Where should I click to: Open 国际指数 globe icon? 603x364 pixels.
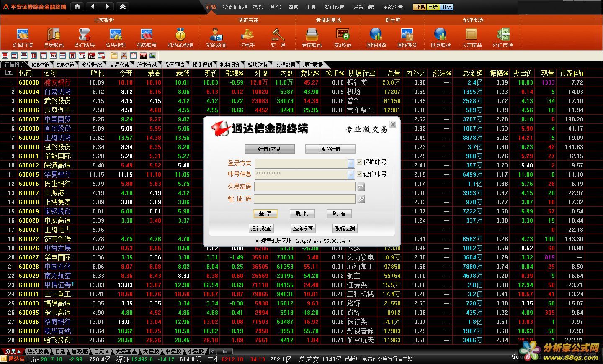point(376,38)
